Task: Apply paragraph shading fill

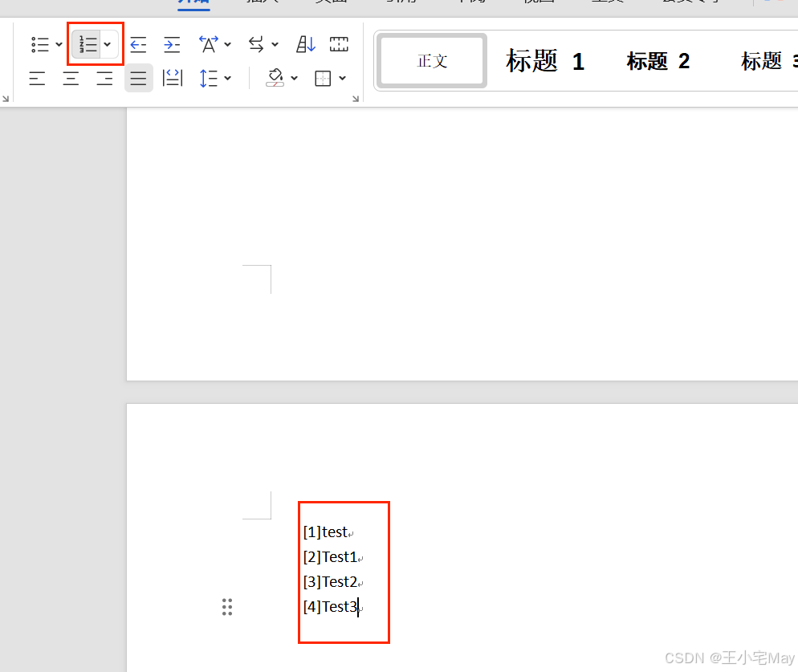Action: point(275,78)
